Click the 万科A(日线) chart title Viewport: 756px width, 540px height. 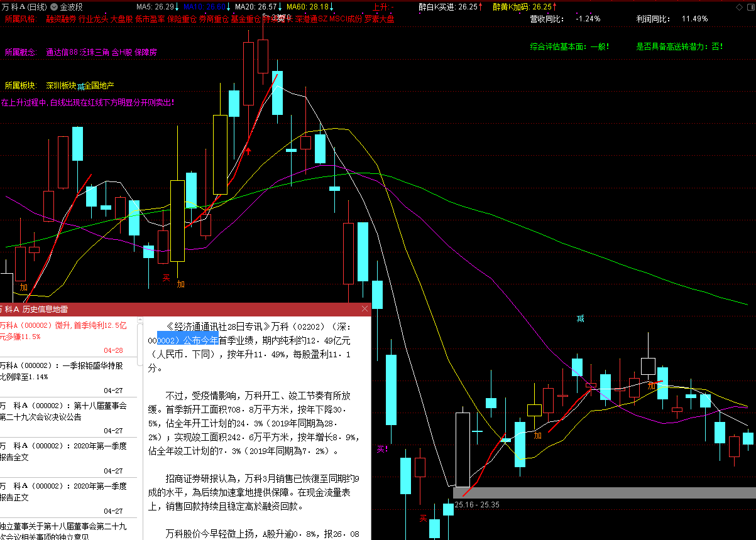click(25, 7)
